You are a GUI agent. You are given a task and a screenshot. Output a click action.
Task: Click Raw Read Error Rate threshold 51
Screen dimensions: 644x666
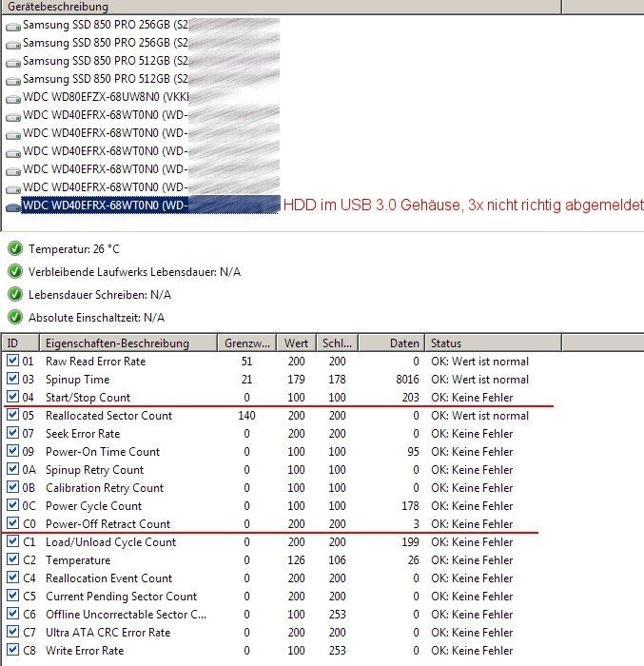[x=246, y=362]
